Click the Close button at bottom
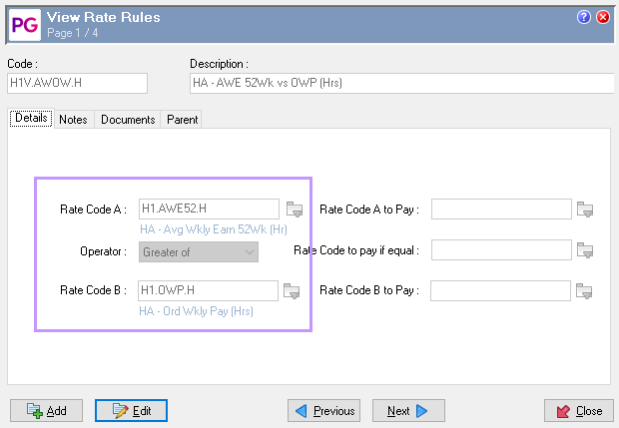 pyautogui.click(x=577, y=411)
